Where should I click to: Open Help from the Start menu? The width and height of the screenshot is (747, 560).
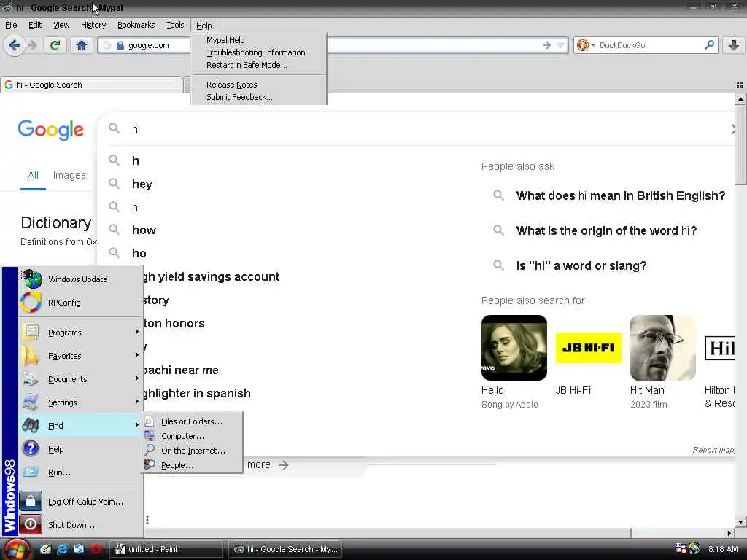80,449
